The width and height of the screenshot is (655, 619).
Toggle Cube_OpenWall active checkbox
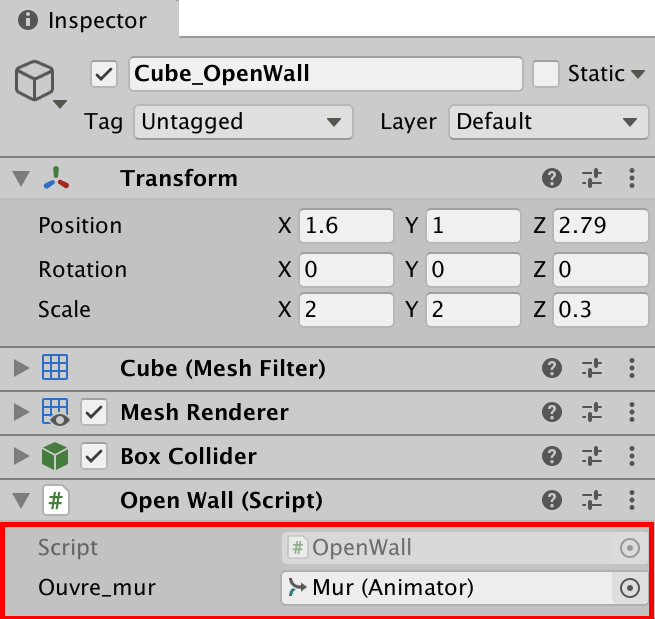pos(104,74)
